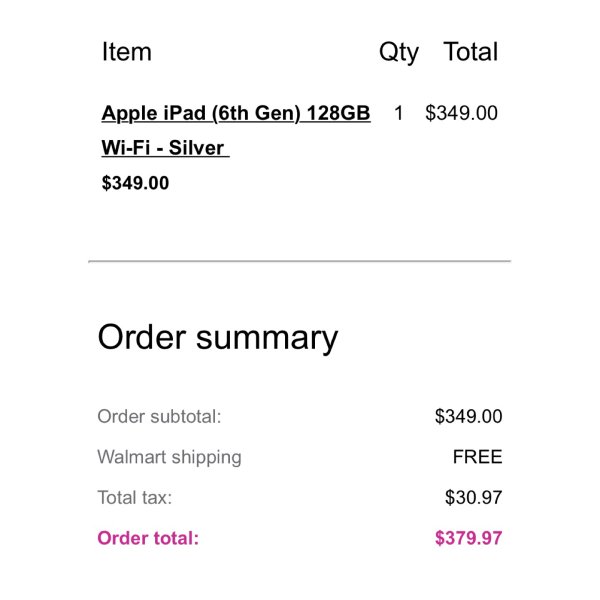
Task: Click '128GB' in the product name
Action: [x=338, y=113]
